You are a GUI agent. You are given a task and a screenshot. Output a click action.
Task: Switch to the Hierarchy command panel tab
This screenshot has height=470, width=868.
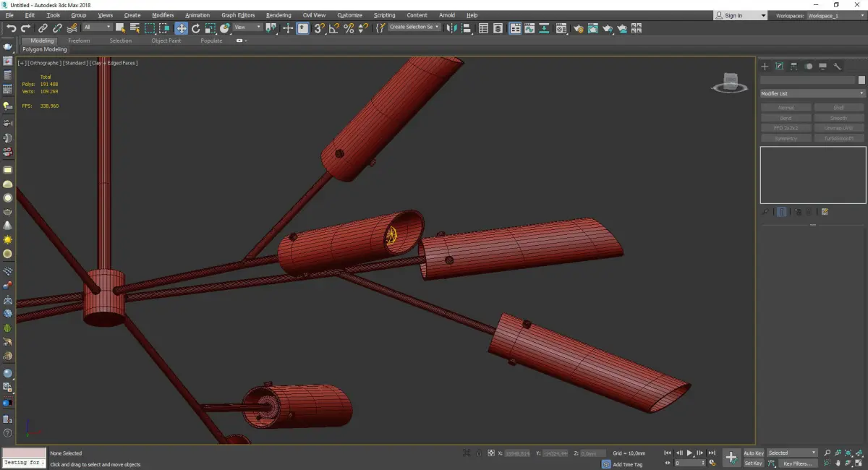click(793, 66)
